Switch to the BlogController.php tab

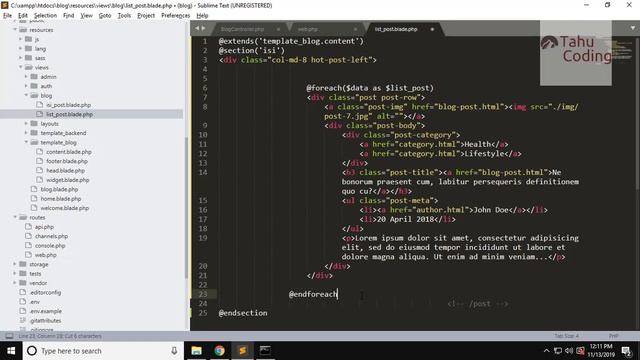[x=242, y=29]
